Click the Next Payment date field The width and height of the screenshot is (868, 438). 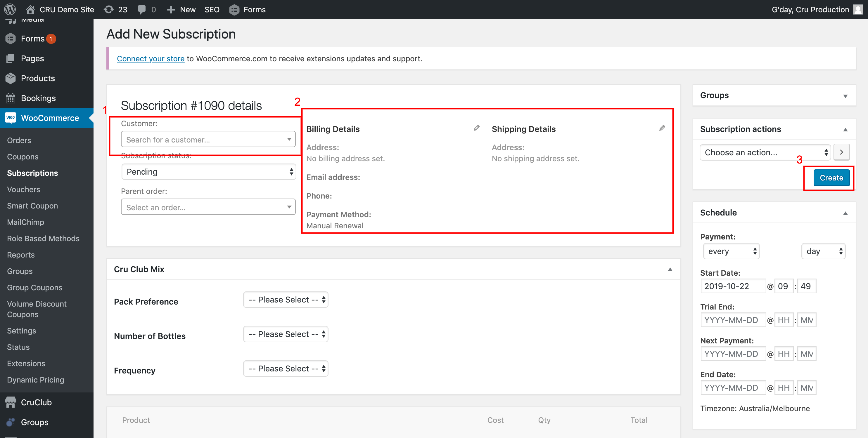pyautogui.click(x=733, y=354)
